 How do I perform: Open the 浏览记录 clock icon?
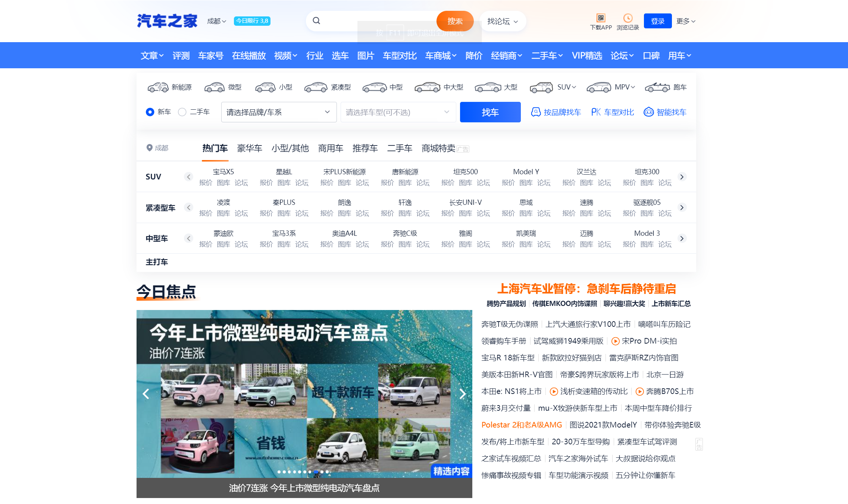pos(628,18)
